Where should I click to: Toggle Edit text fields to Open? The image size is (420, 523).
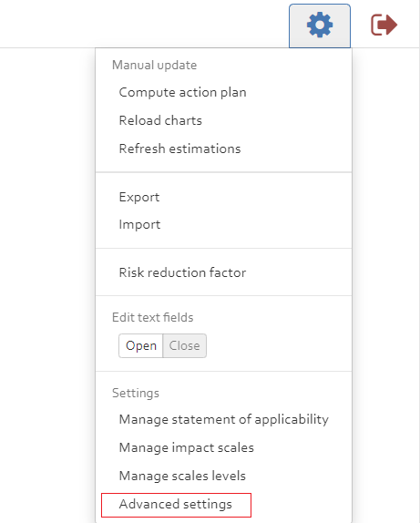(x=141, y=345)
